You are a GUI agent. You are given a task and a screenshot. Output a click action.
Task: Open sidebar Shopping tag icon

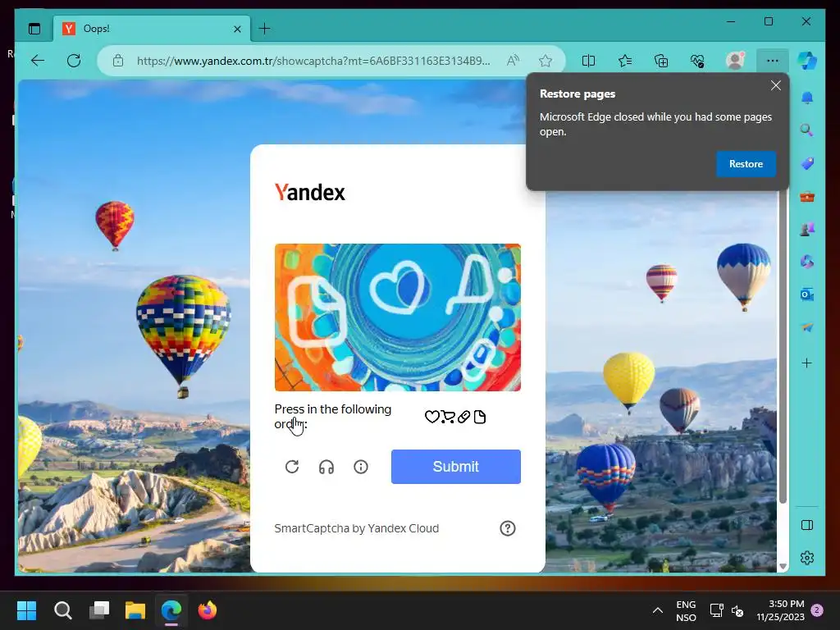point(807,163)
